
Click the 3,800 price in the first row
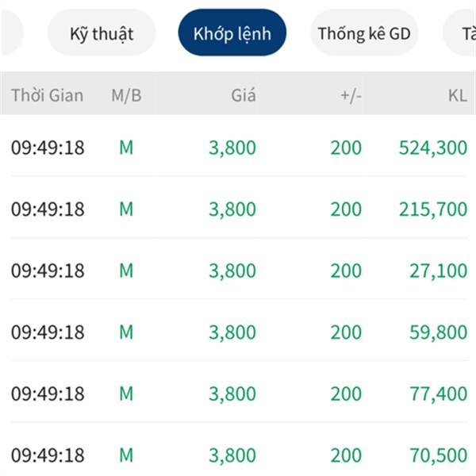232,148
